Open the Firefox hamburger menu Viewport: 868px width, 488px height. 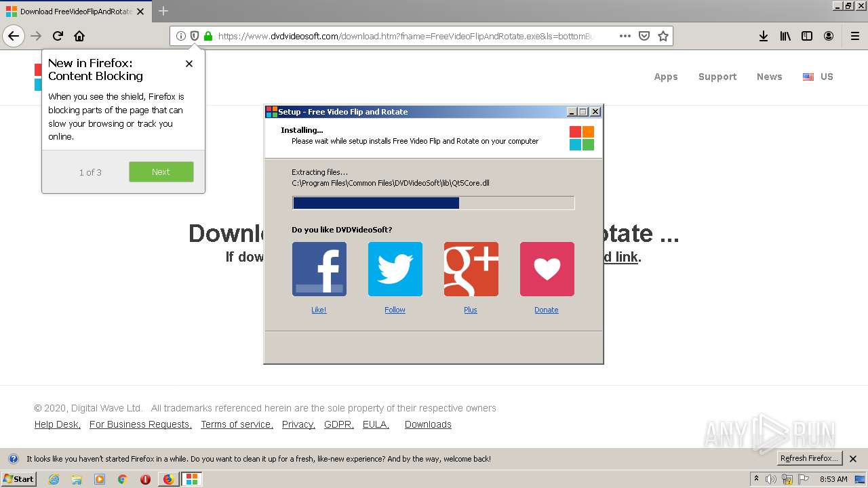pyautogui.click(x=854, y=36)
